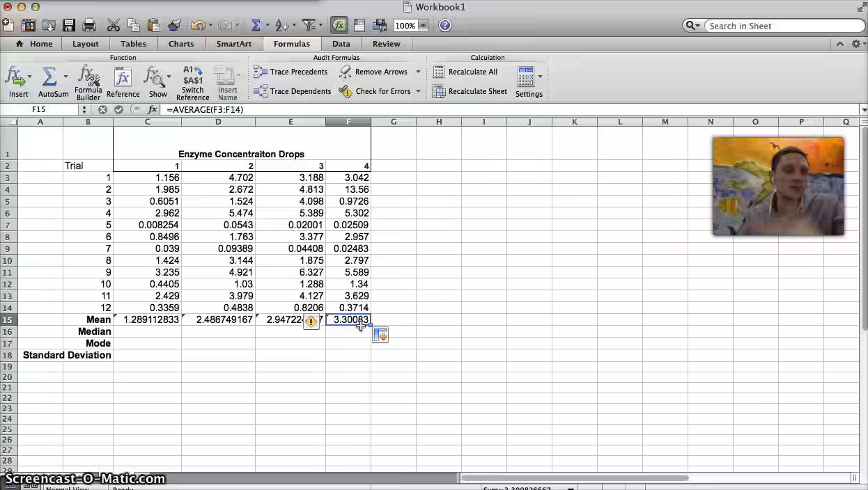Open the Check for Errors dropdown arrow
The height and width of the screenshot is (490, 868).
(x=418, y=91)
